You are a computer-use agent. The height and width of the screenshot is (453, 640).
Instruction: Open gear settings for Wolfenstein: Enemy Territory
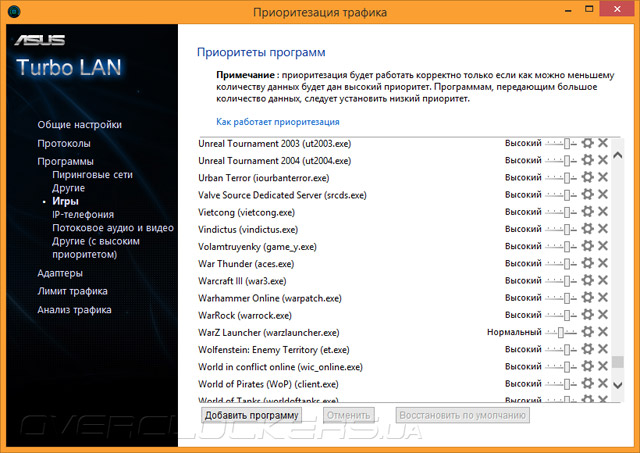point(587,349)
